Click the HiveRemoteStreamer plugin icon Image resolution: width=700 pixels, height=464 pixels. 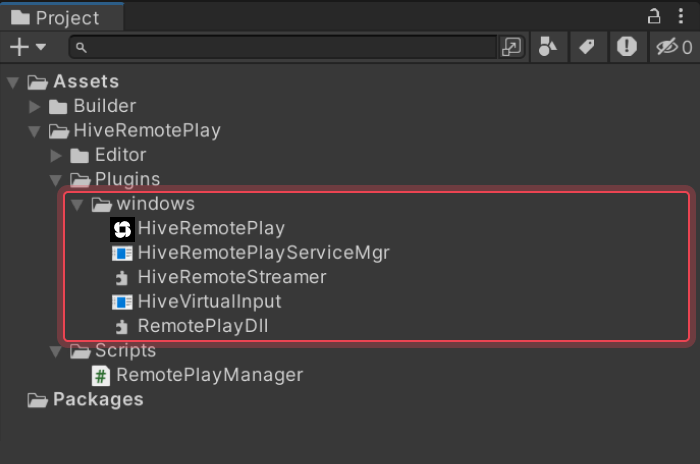[x=122, y=277]
